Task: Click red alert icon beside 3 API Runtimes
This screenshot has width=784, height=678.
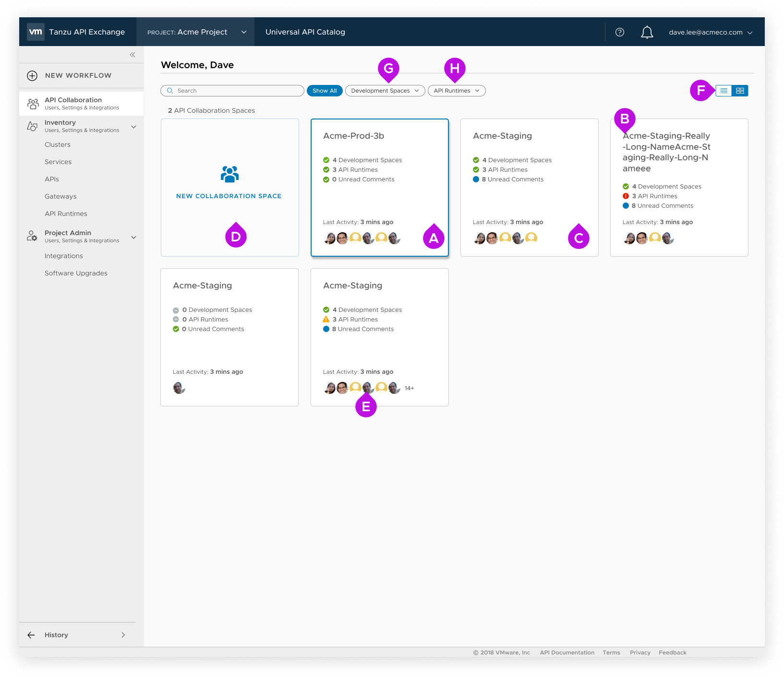Action: pyautogui.click(x=626, y=196)
